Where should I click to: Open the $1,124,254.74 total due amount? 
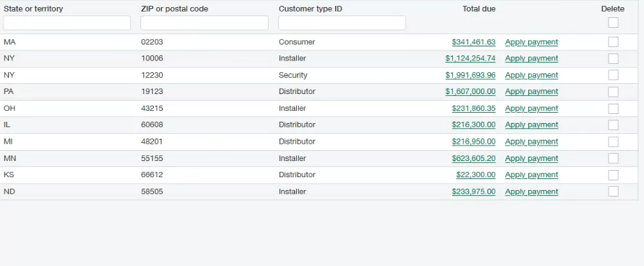pyautogui.click(x=470, y=58)
